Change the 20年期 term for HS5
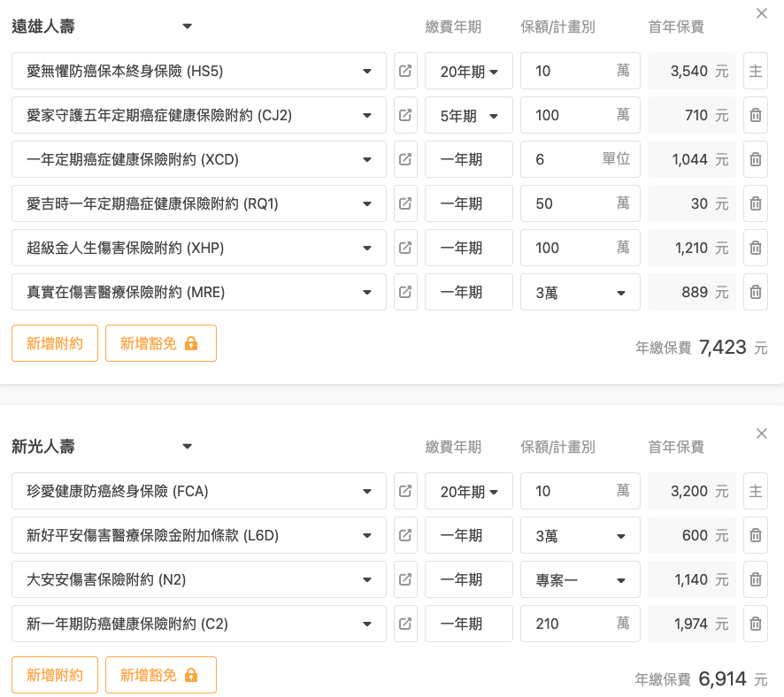The width and height of the screenshot is (784, 697). 469,71
